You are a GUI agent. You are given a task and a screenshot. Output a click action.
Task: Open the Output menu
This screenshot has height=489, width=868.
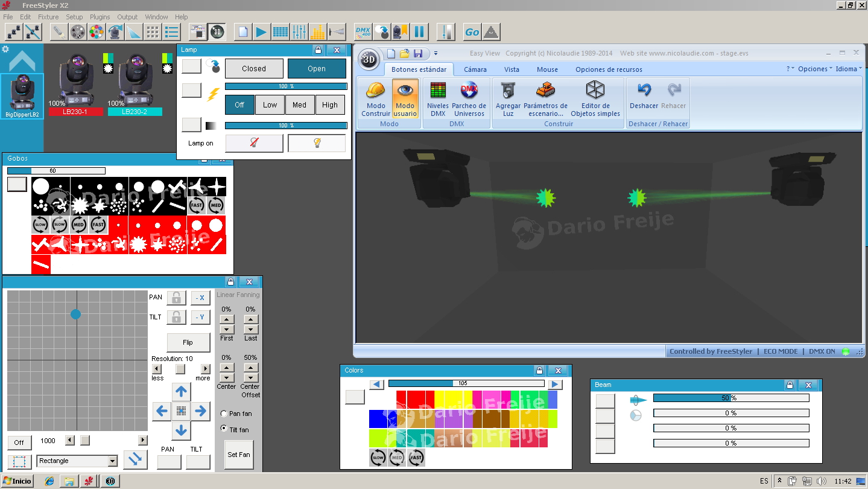pos(127,17)
